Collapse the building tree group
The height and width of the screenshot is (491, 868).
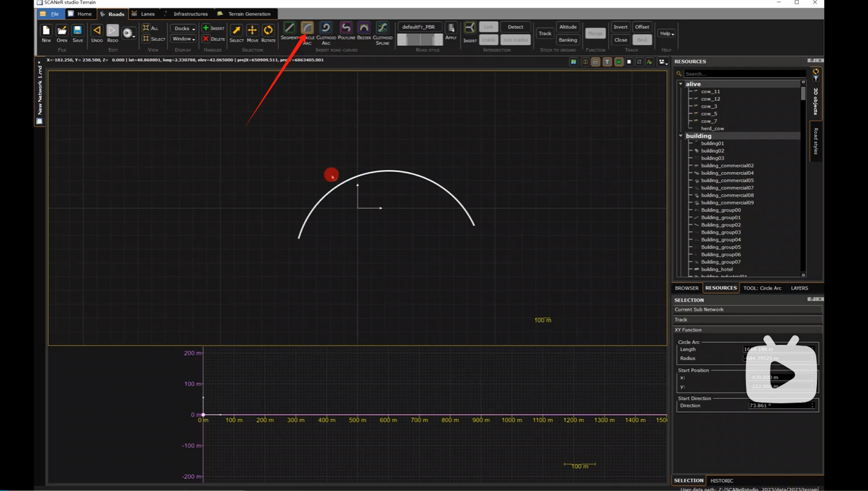point(681,136)
